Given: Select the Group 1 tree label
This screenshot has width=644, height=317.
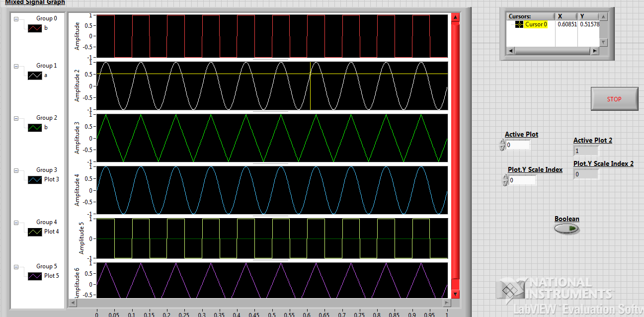Looking at the screenshot, I should click(x=47, y=66).
